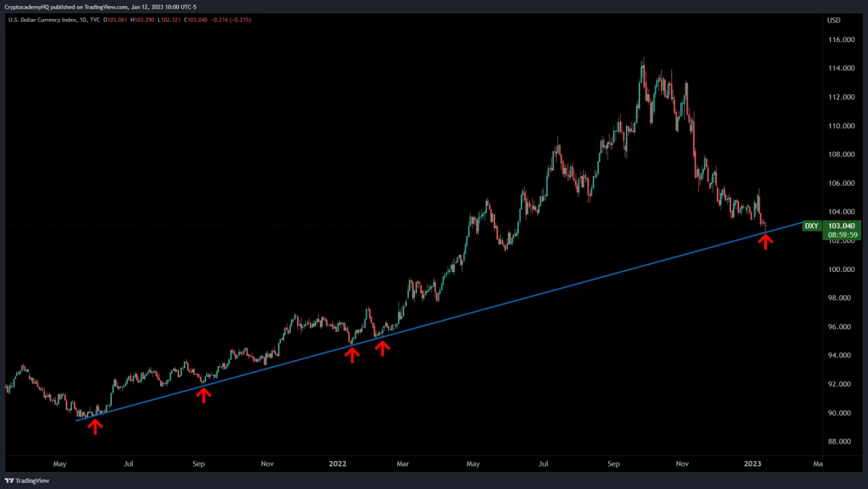Click the 110.000 price axis label

click(x=841, y=126)
